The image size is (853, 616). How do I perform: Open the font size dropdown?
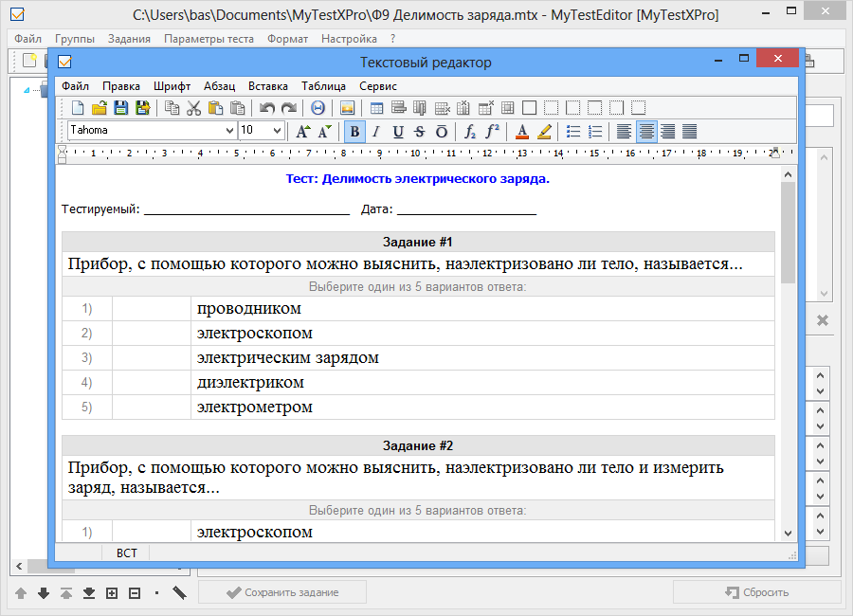pyautogui.click(x=277, y=131)
